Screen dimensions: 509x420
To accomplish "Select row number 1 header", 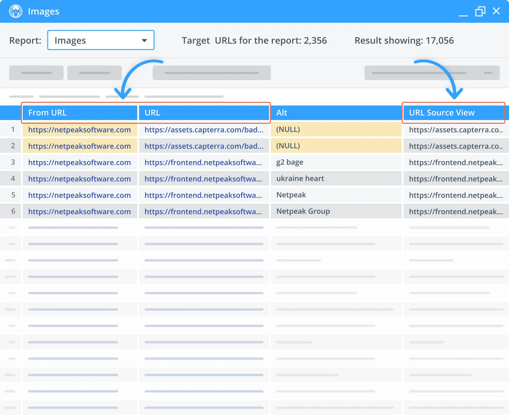I will (x=11, y=129).
